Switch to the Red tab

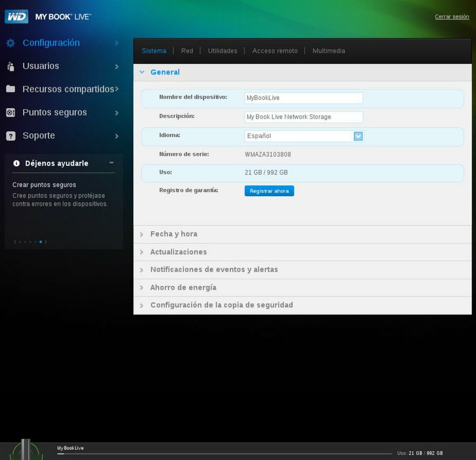187,51
